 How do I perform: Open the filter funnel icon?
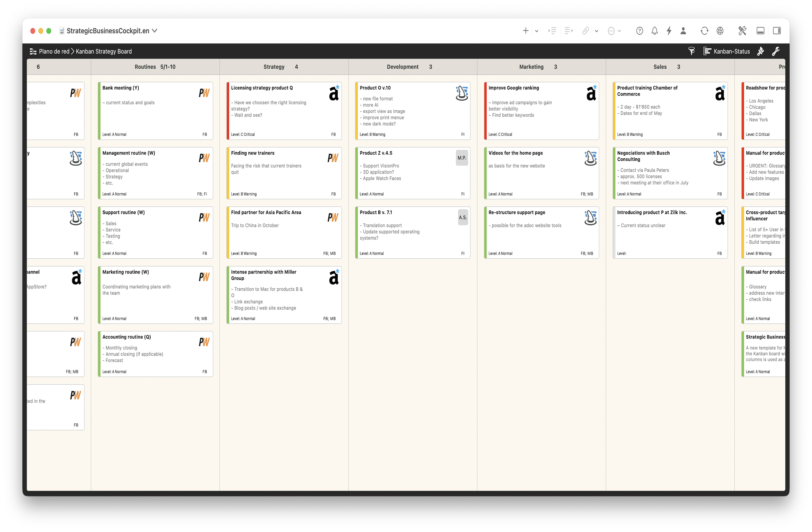692,51
